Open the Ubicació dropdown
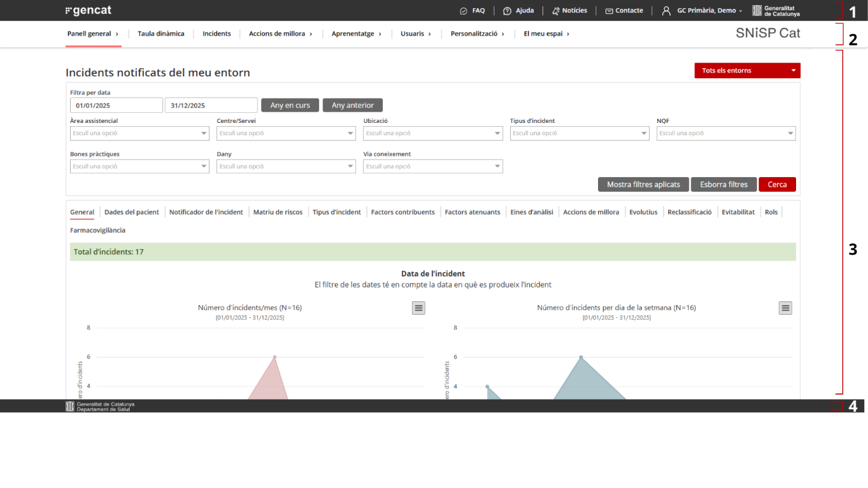This screenshot has width=868, height=488. coord(433,133)
